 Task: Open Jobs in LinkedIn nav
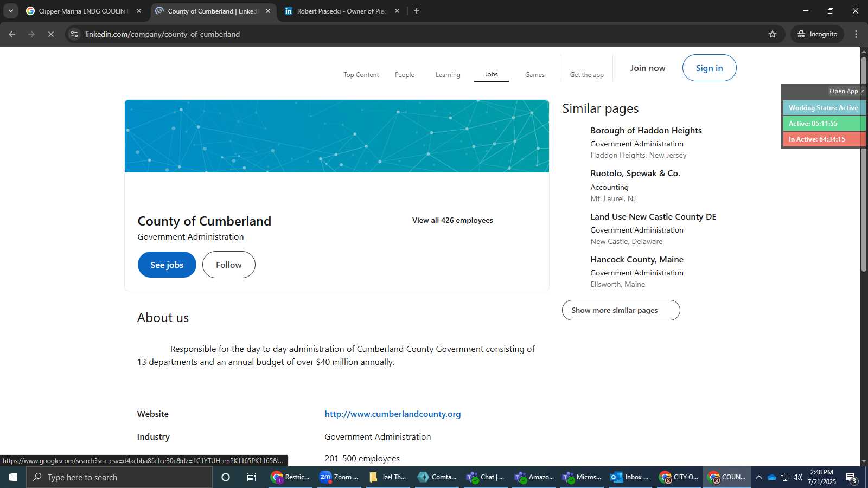point(492,74)
